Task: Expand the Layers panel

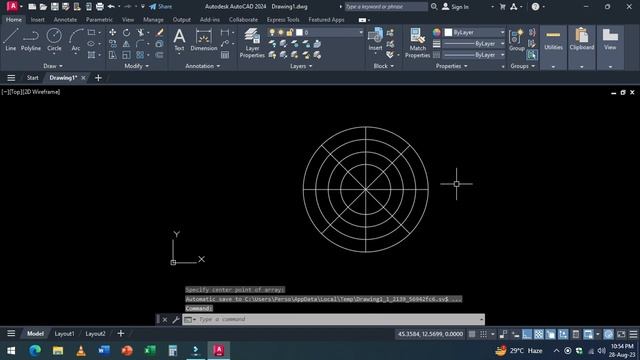Action: point(301,66)
